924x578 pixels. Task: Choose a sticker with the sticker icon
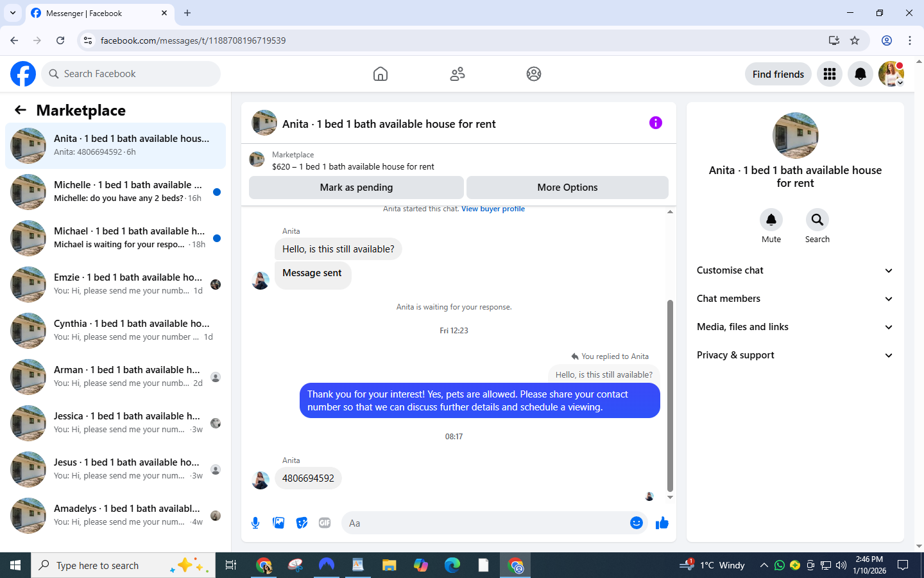click(x=302, y=523)
